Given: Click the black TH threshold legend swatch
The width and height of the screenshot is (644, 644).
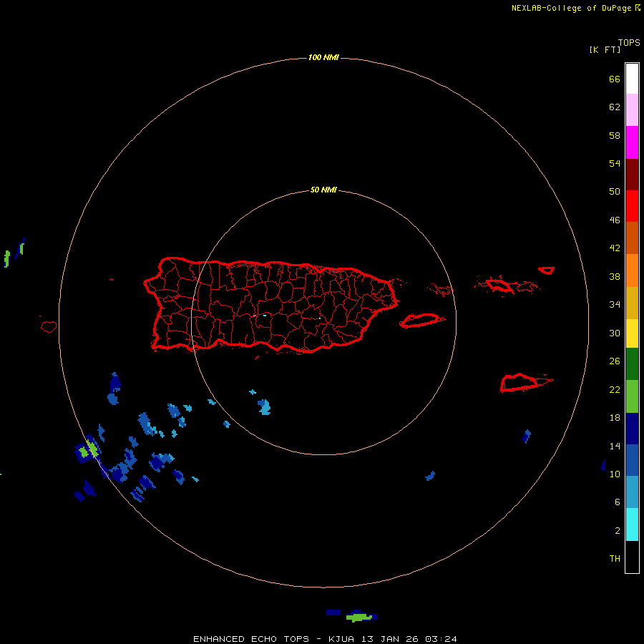Looking at the screenshot, I should coord(632,557).
